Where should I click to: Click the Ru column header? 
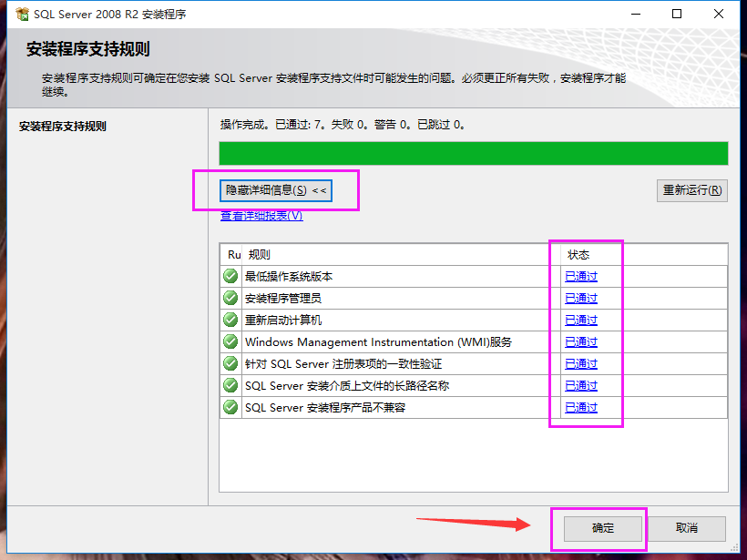tap(231, 255)
